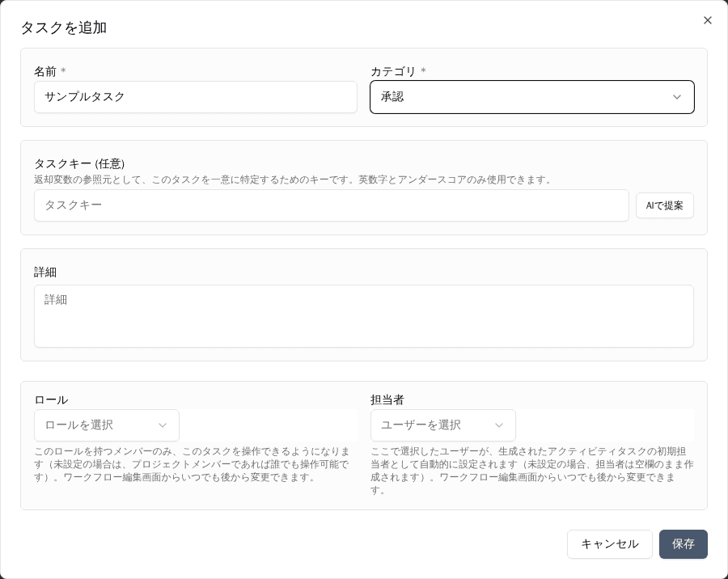
Task: Click the キャンセル button
Action: (610, 544)
